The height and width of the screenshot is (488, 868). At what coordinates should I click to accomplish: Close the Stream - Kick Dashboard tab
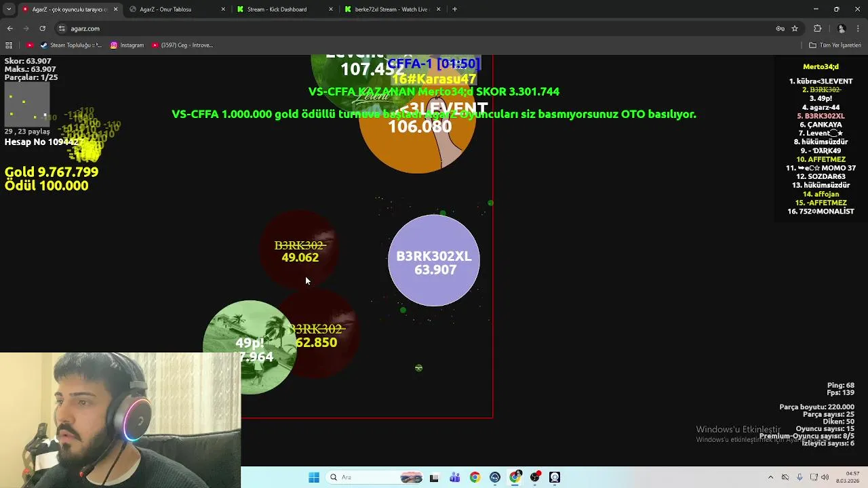click(331, 9)
